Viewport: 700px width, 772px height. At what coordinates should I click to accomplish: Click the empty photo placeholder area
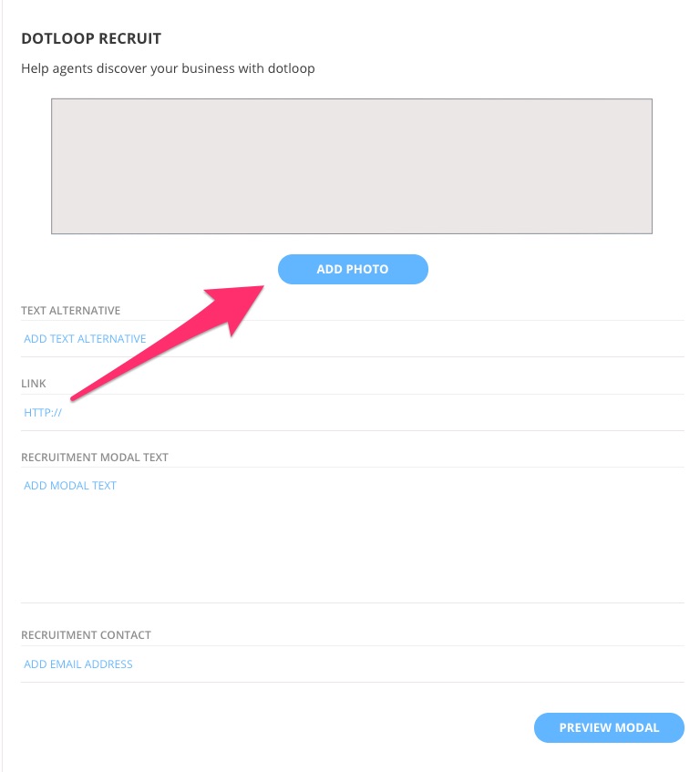[353, 165]
